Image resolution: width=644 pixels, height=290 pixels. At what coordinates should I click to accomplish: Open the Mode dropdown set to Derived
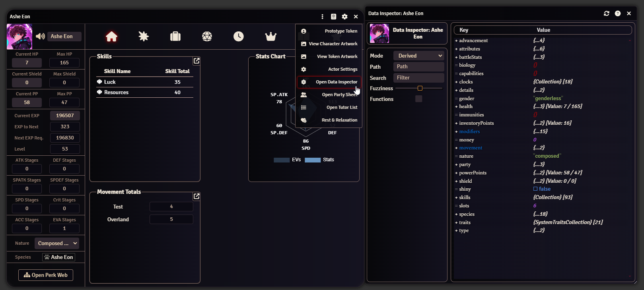point(418,56)
